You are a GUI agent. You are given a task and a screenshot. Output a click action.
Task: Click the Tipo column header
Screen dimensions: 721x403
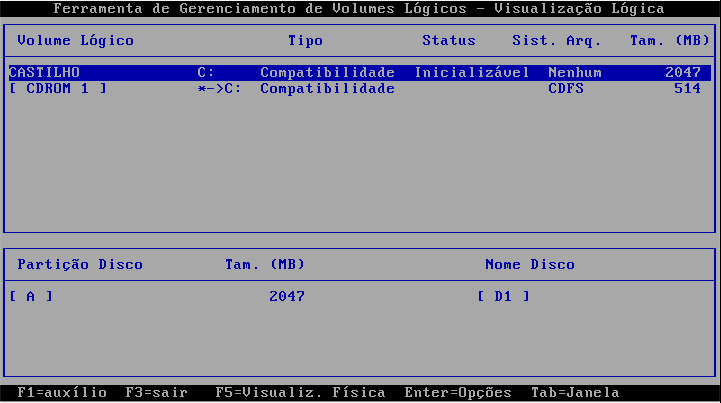(305, 41)
